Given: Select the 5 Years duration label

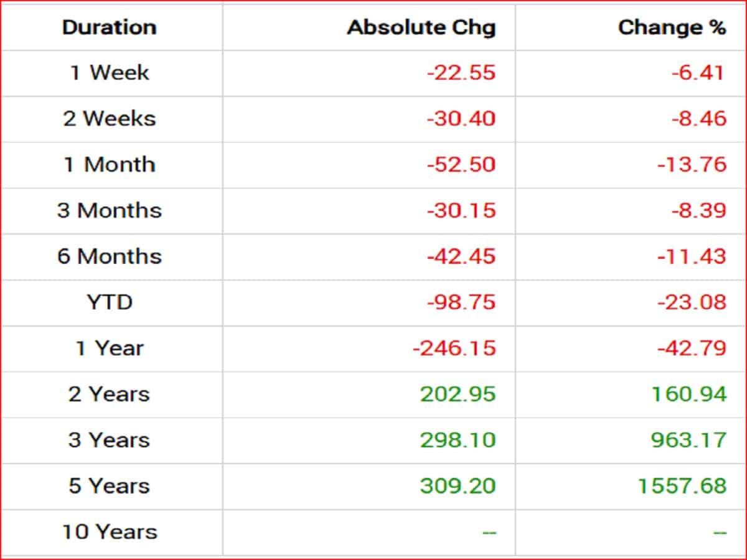Looking at the screenshot, I should pos(110,486).
